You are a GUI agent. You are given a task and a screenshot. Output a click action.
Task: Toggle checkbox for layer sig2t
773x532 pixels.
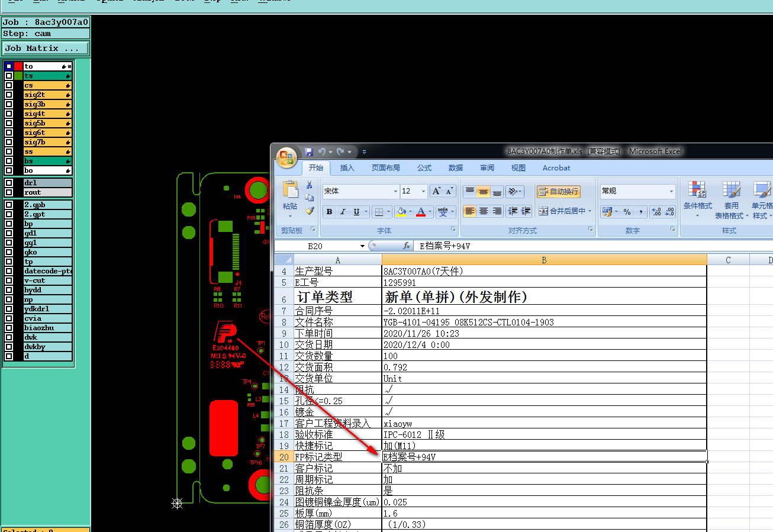pyautogui.click(x=8, y=95)
